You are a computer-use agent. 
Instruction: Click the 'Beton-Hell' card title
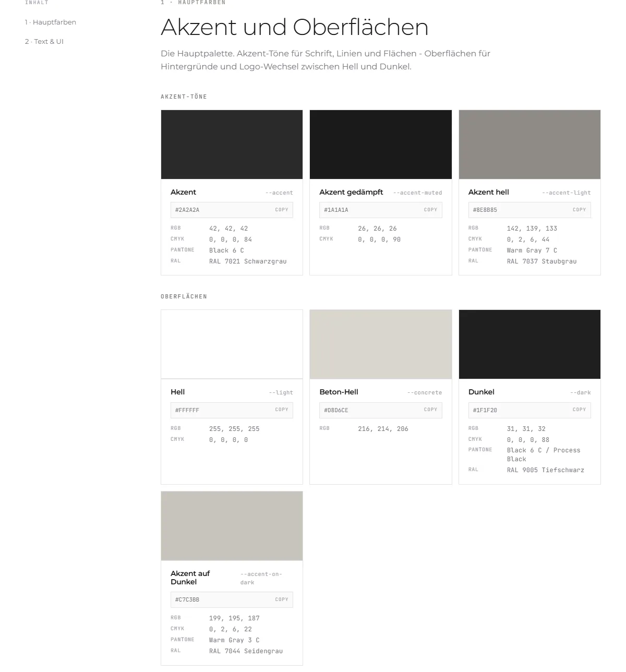[x=339, y=392]
